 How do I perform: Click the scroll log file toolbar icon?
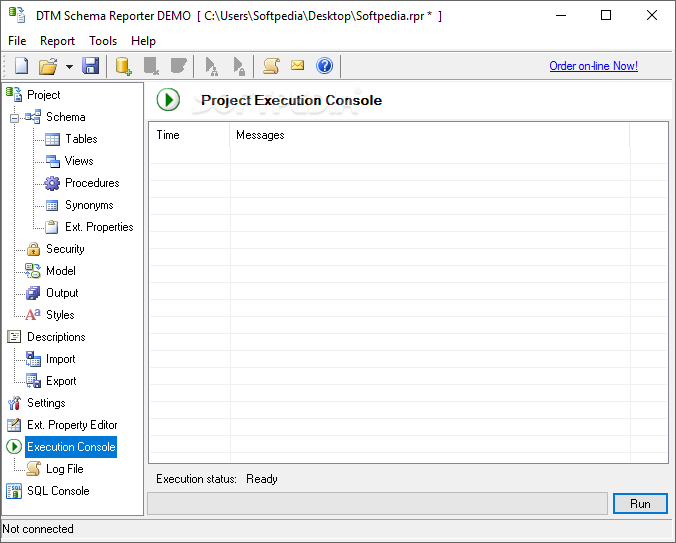[x=271, y=66]
